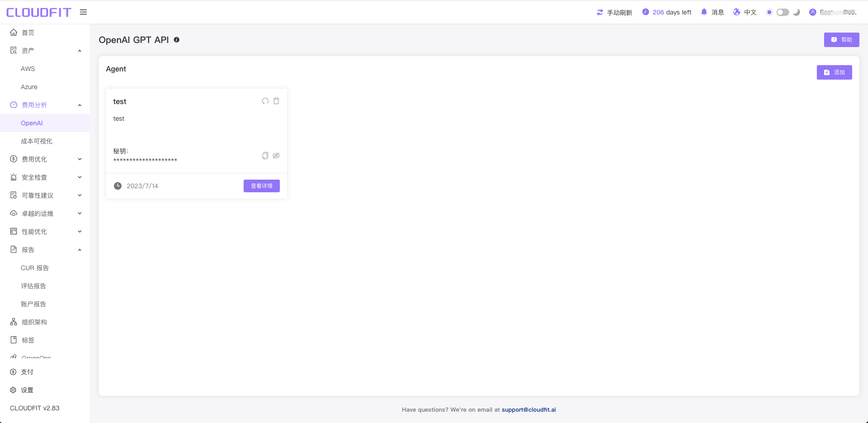Click the 支付 menu label
868x423 pixels.
[x=27, y=372]
